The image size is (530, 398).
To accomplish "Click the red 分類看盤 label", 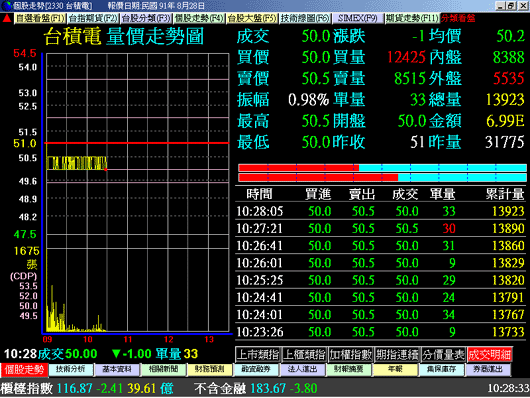I will point(458,18).
